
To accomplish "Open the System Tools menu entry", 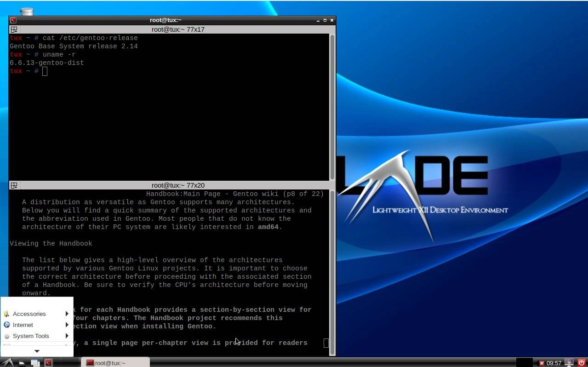I will (37, 336).
